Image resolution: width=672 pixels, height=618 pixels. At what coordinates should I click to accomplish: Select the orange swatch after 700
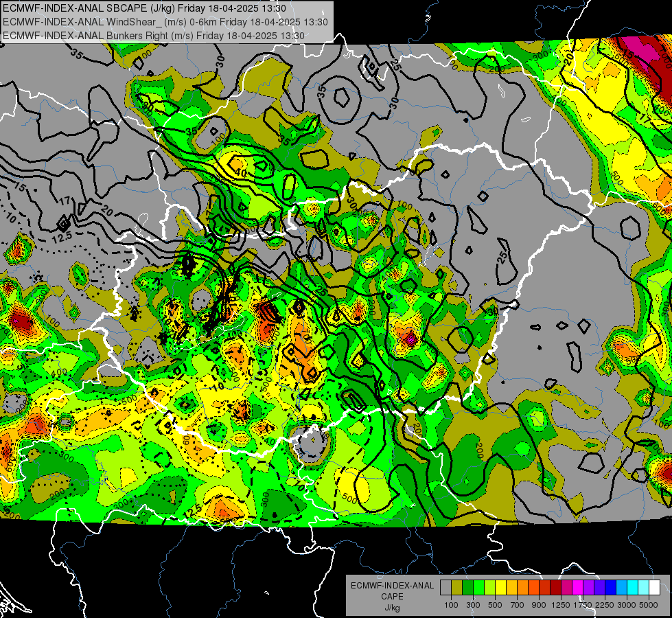(x=523, y=587)
